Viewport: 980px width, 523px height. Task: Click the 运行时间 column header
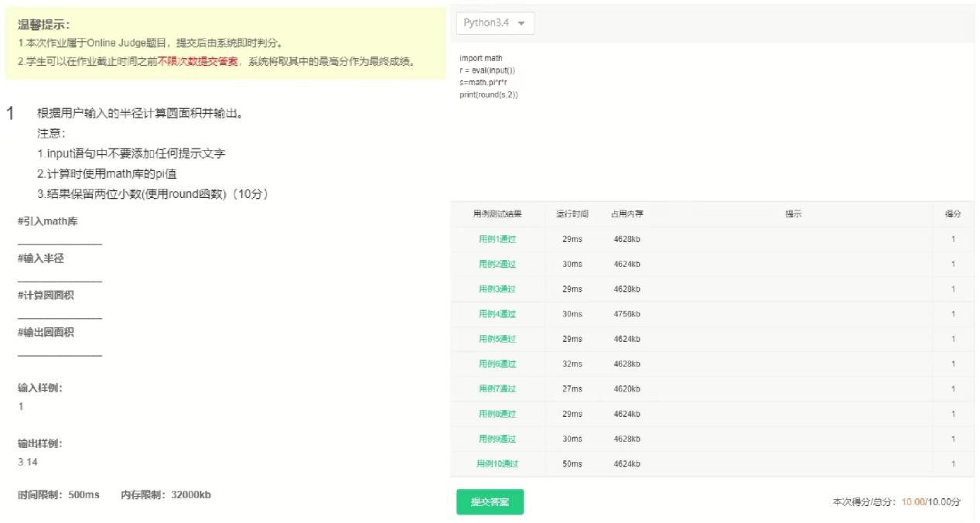[x=572, y=214]
